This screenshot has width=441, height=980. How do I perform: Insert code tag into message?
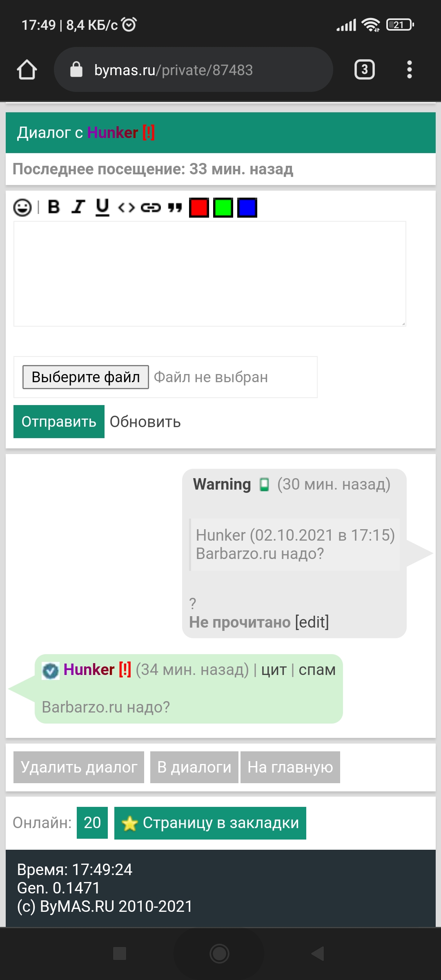127,207
